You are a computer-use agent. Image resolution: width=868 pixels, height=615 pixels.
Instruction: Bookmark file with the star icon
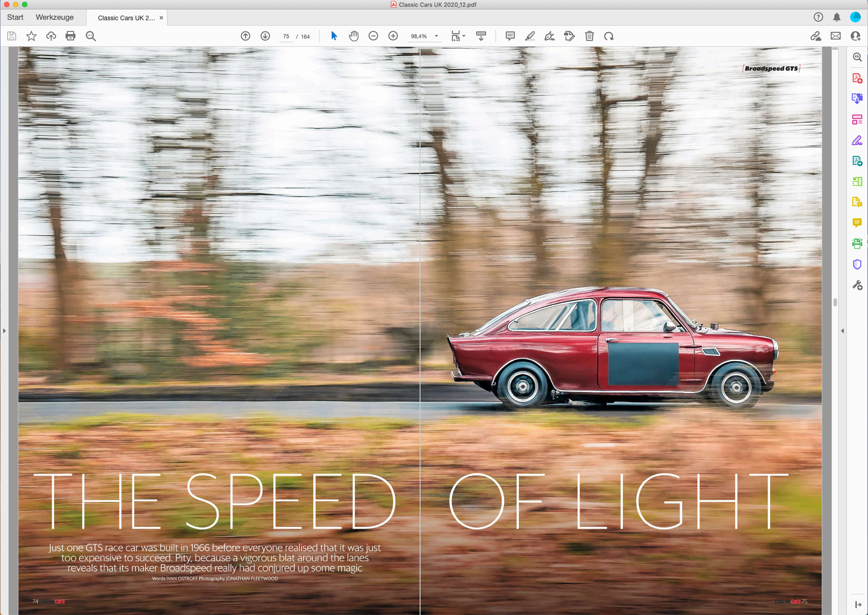[31, 36]
